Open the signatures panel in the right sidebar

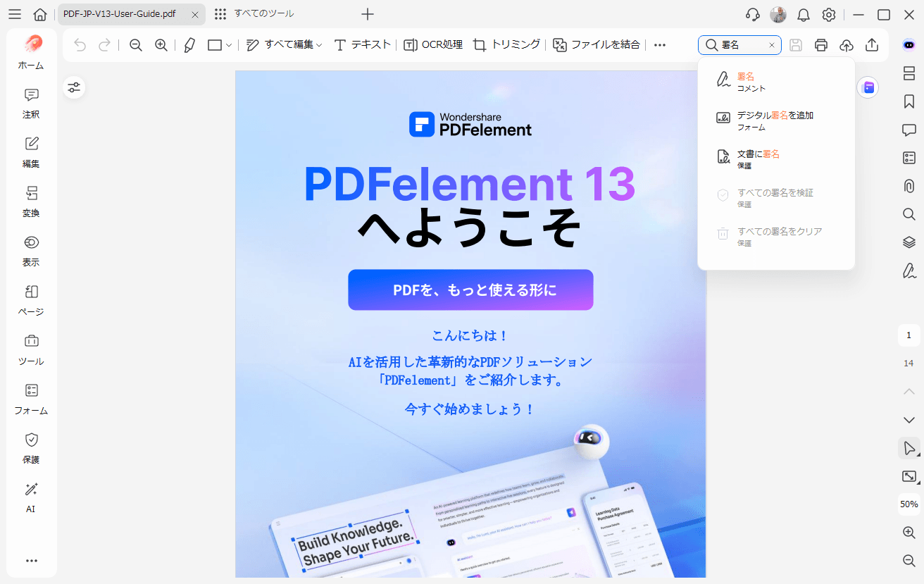[x=909, y=271]
